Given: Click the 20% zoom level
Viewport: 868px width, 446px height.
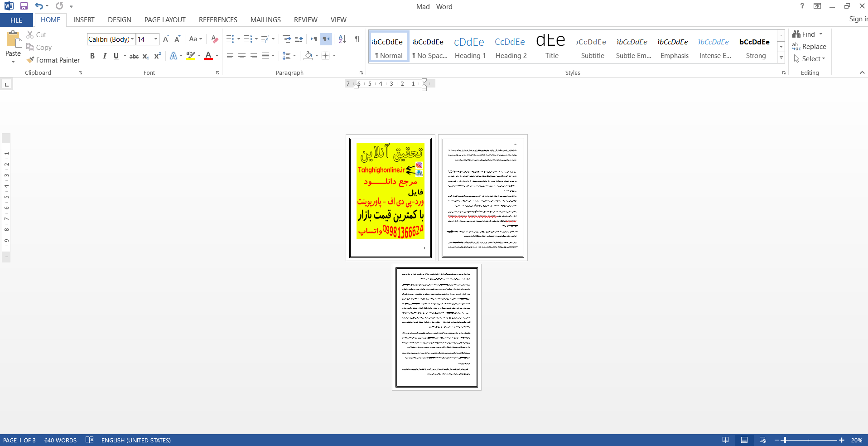Looking at the screenshot, I should (857, 440).
